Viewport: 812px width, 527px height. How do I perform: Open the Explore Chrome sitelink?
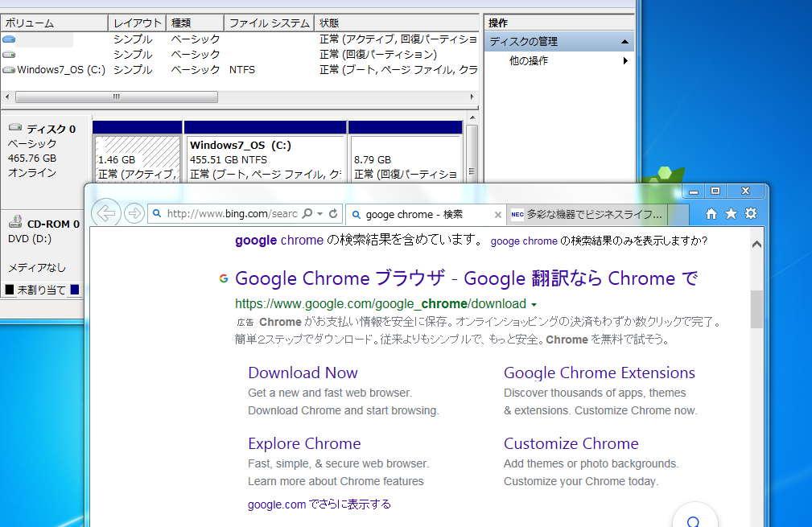304,443
